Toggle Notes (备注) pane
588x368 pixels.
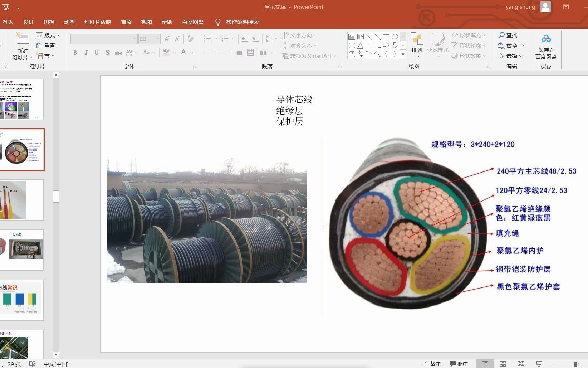click(432, 364)
